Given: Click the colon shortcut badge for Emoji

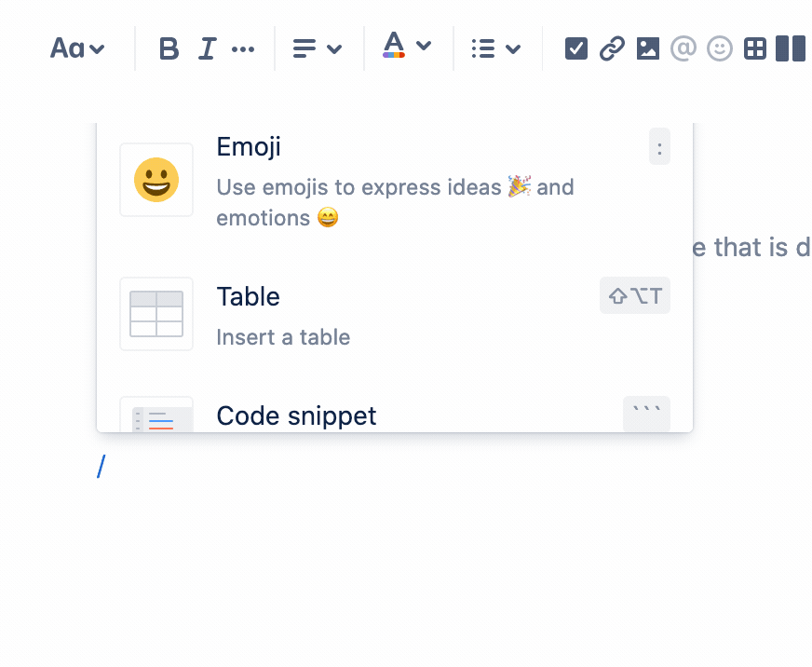Looking at the screenshot, I should (659, 146).
